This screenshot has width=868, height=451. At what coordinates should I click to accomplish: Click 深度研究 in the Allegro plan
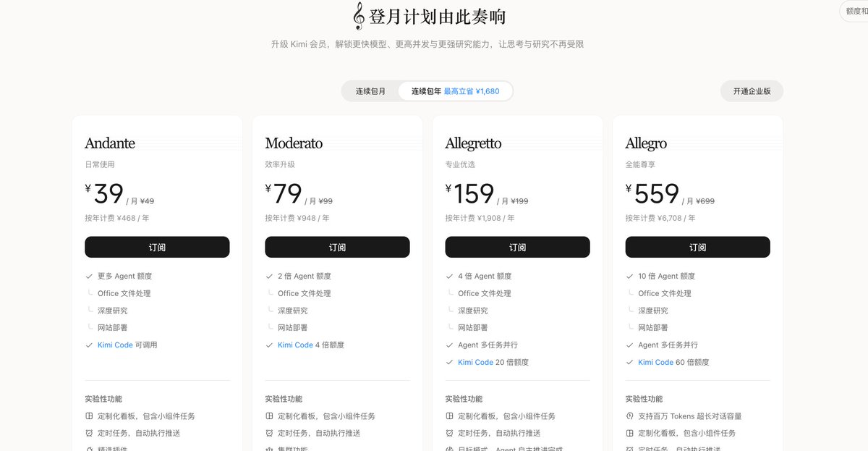tap(653, 311)
